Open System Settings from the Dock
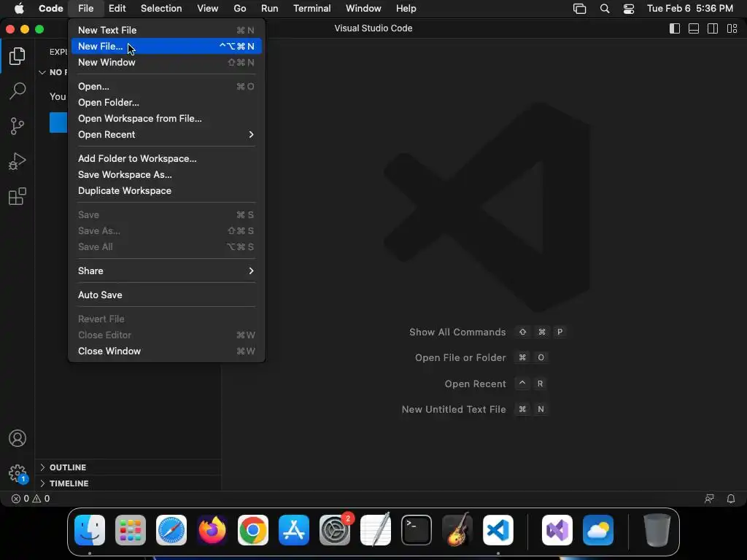The height and width of the screenshot is (560, 747). [x=335, y=530]
